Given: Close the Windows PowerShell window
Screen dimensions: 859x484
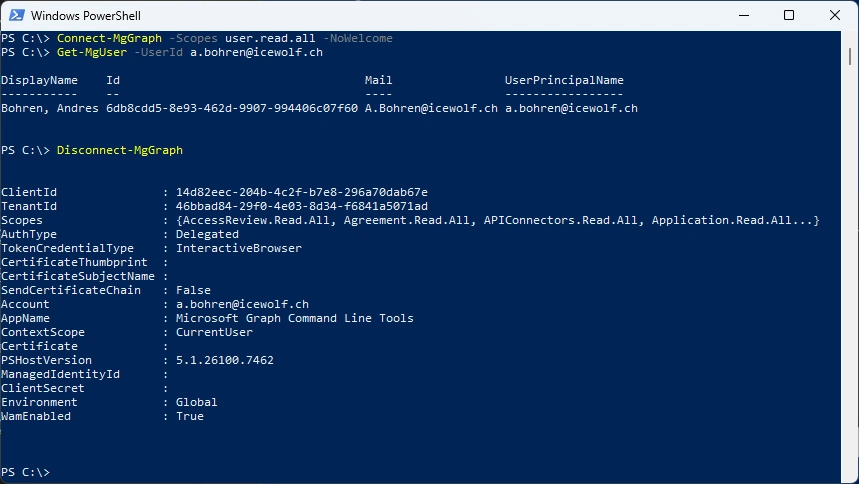Looking at the screenshot, I should click(835, 16).
